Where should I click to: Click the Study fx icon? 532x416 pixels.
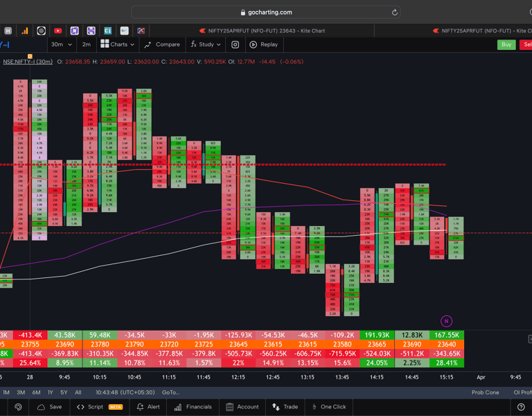click(x=193, y=44)
